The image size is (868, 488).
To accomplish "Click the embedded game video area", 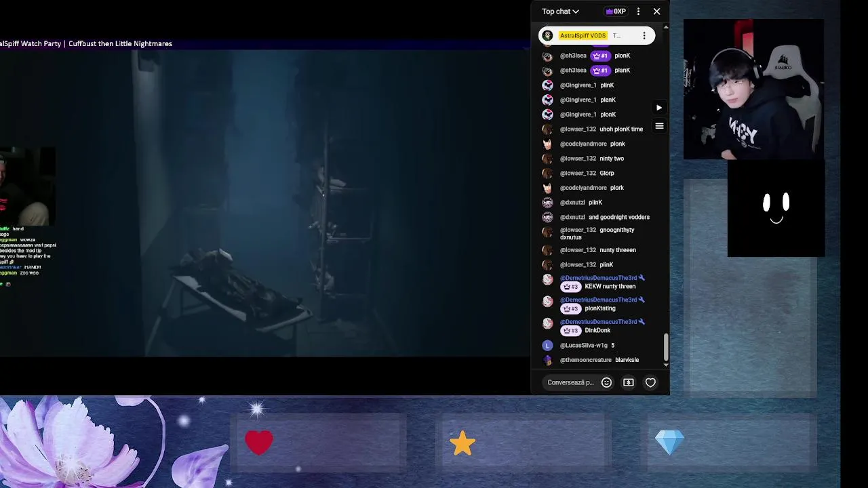I will [x=264, y=203].
